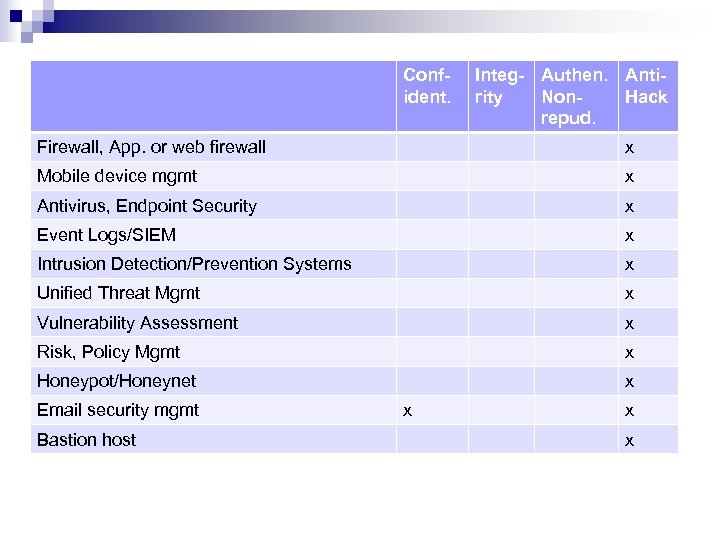This screenshot has height=540, width=720.
Task: Select the 'Integ-rity' column header
Action: 498,86
